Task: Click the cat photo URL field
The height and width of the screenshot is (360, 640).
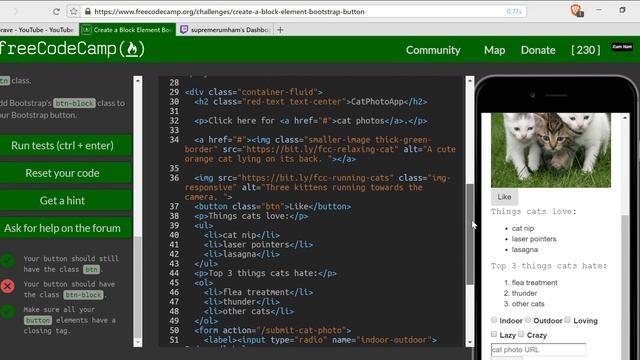Action: click(x=538, y=350)
